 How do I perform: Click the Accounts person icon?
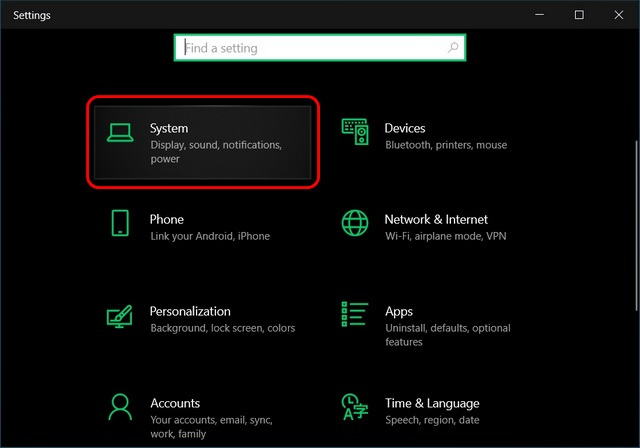click(x=120, y=407)
